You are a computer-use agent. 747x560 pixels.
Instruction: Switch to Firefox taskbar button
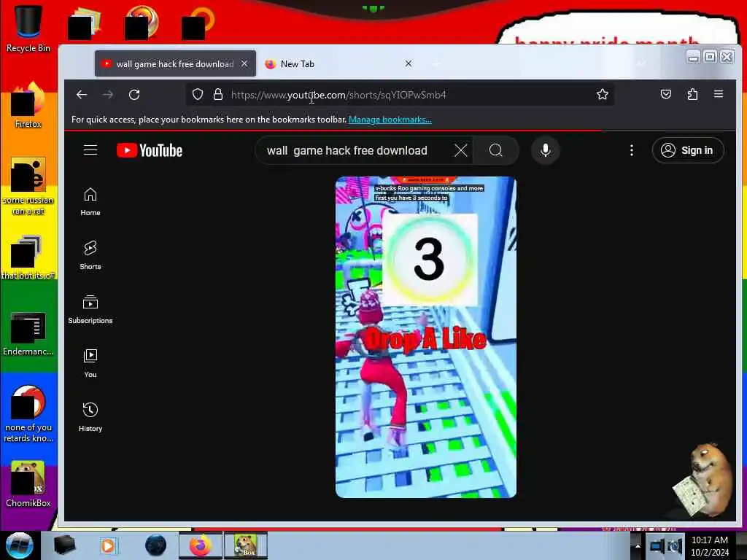pos(201,545)
